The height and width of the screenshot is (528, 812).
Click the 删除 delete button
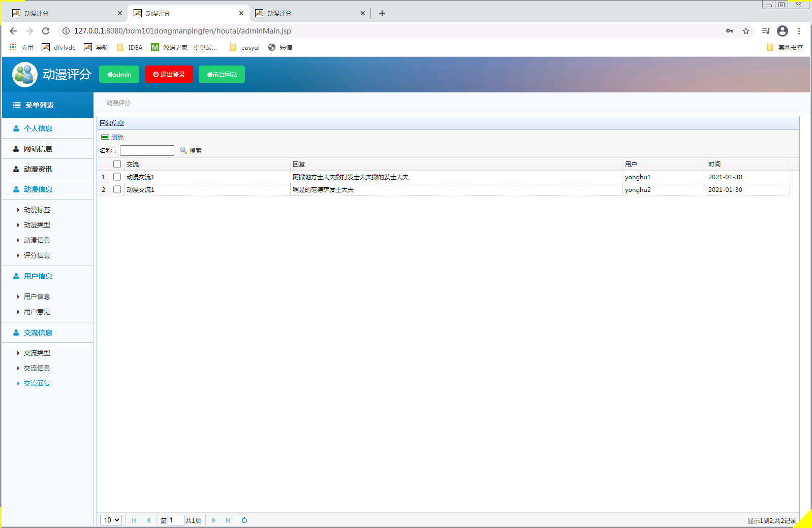(x=112, y=137)
